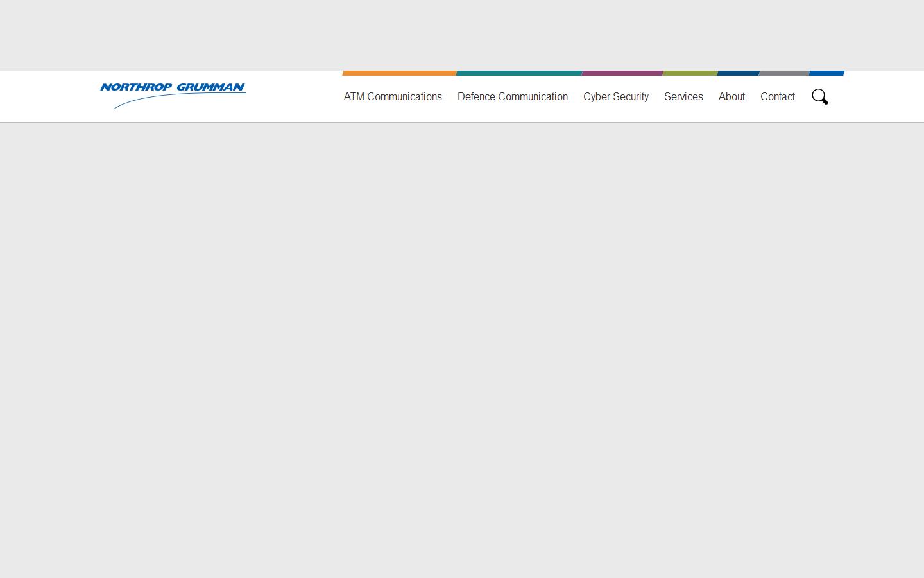Image resolution: width=924 pixels, height=578 pixels.
Task: Click the Contact link
Action: coord(778,96)
